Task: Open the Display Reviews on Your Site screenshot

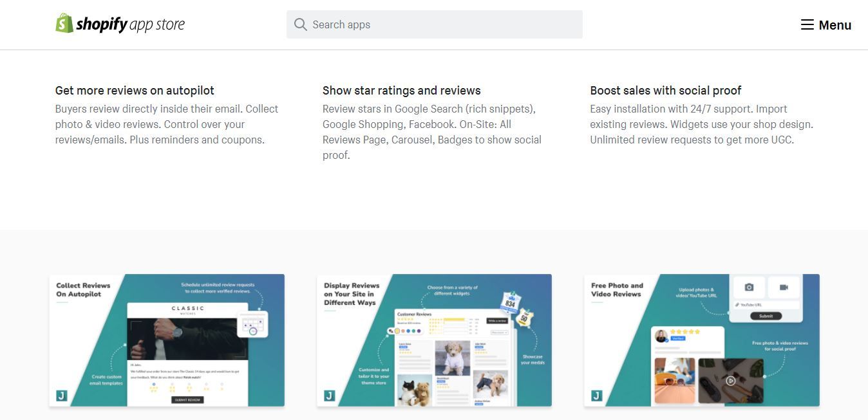Action: pos(434,340)
